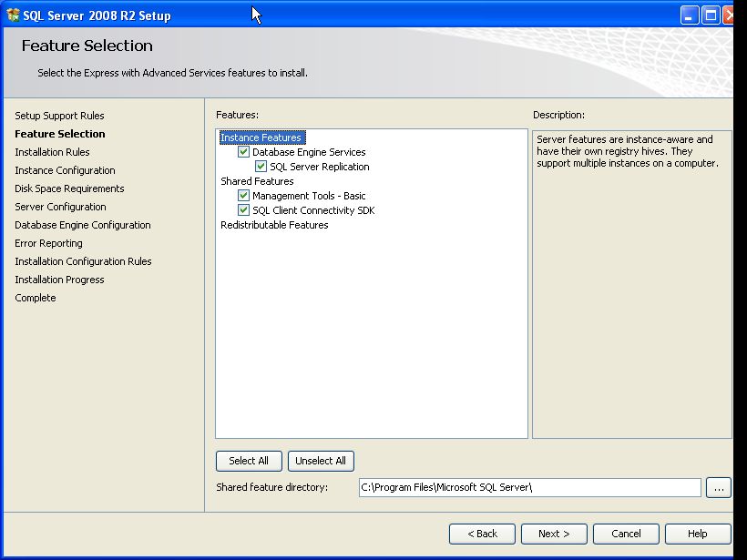
Task: Proceed with the Next button
Action: click(554, 534)
